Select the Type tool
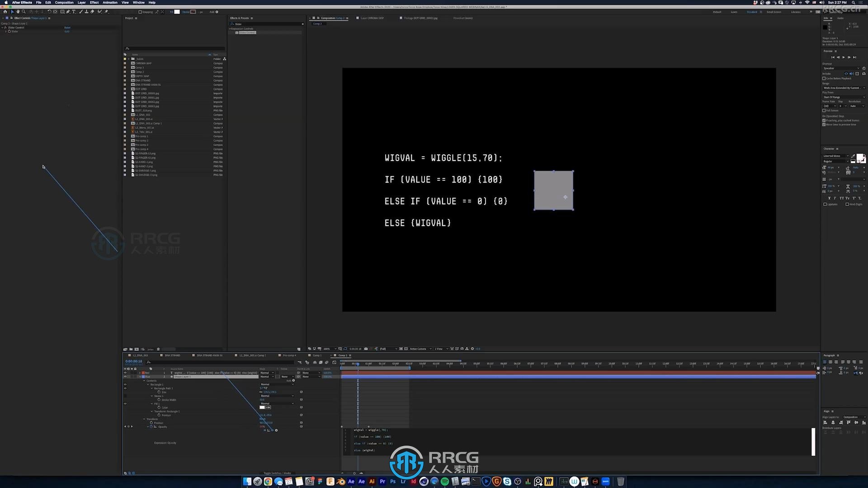 (74, 12)
